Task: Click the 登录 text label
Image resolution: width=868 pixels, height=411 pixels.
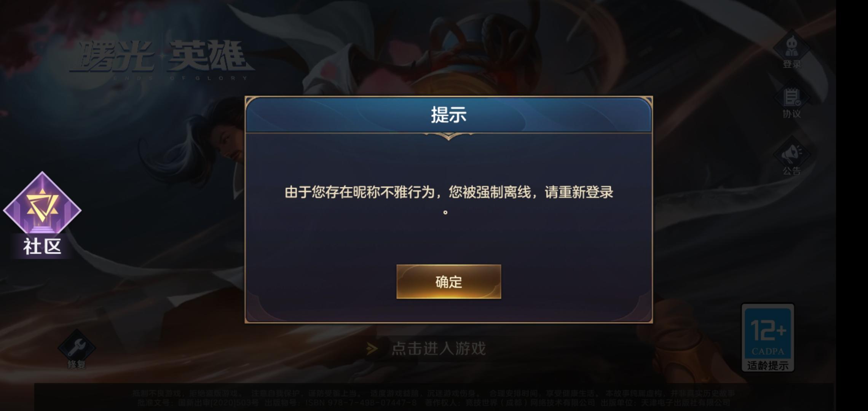Action: (792, 64)
